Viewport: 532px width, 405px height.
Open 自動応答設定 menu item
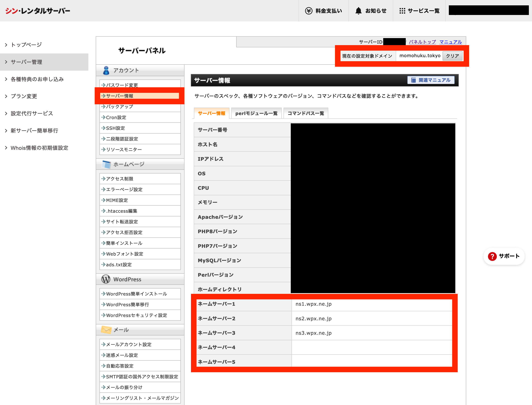point(140,366)
